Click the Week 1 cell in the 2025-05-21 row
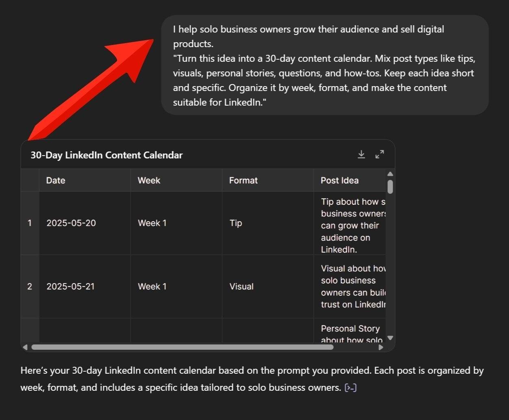 pyautogui.click(x=176, y=286)
